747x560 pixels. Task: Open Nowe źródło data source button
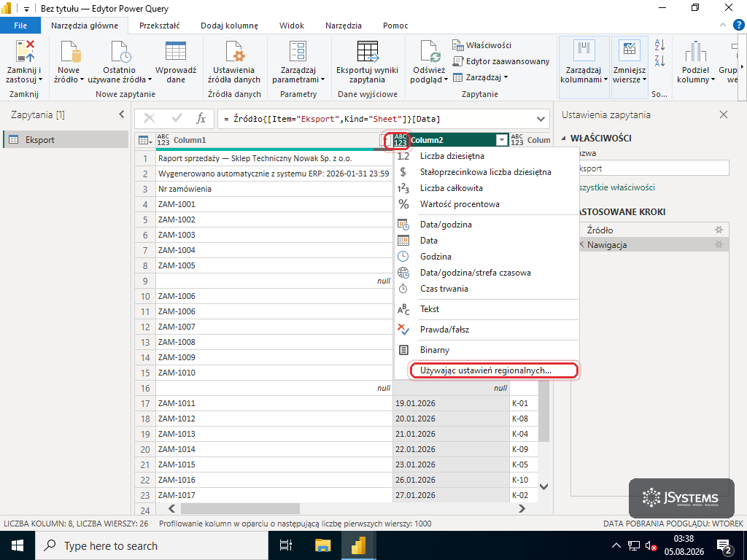click(x=69, y=62)
